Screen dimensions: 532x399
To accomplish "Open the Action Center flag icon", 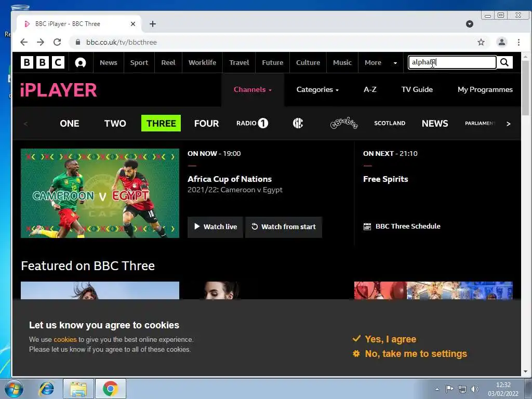I will 449,389.
